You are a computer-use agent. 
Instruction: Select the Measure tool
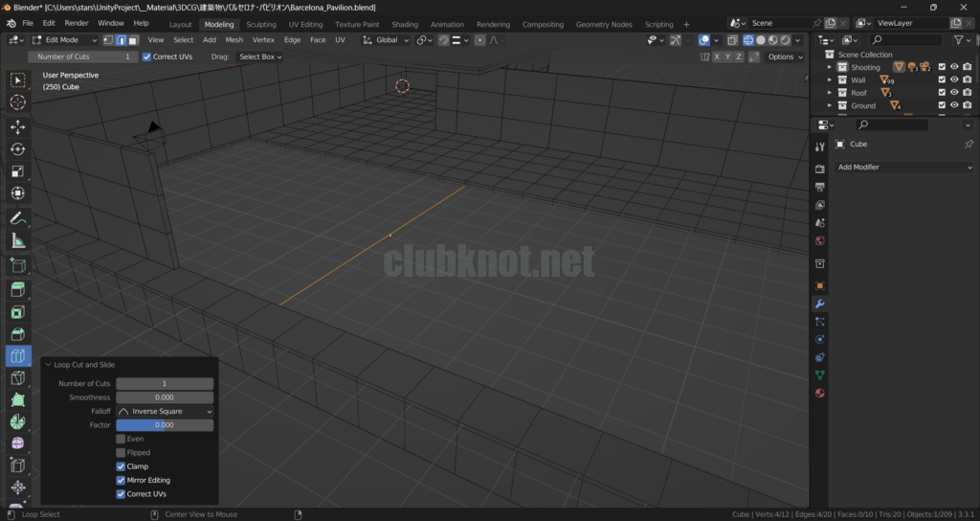pos(17,241)
